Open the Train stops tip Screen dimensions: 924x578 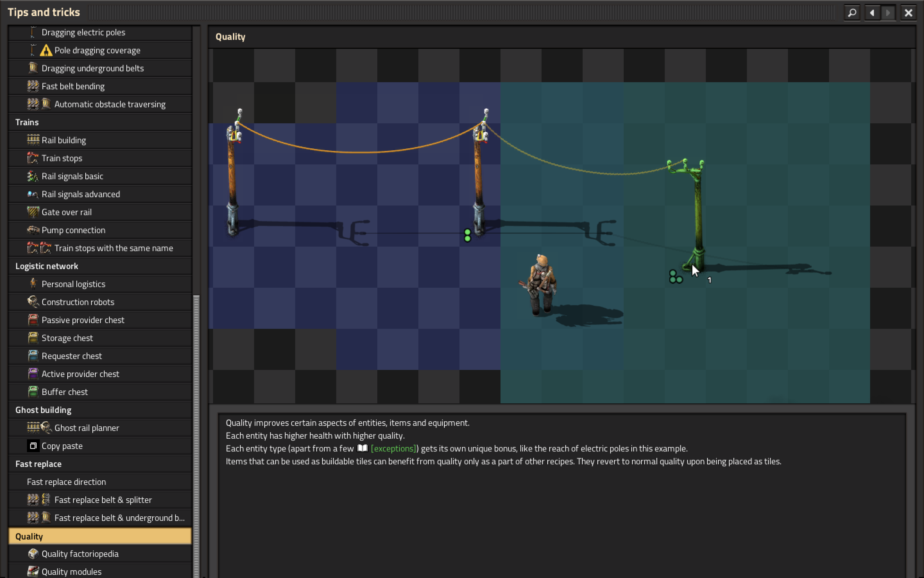(100, 158)
